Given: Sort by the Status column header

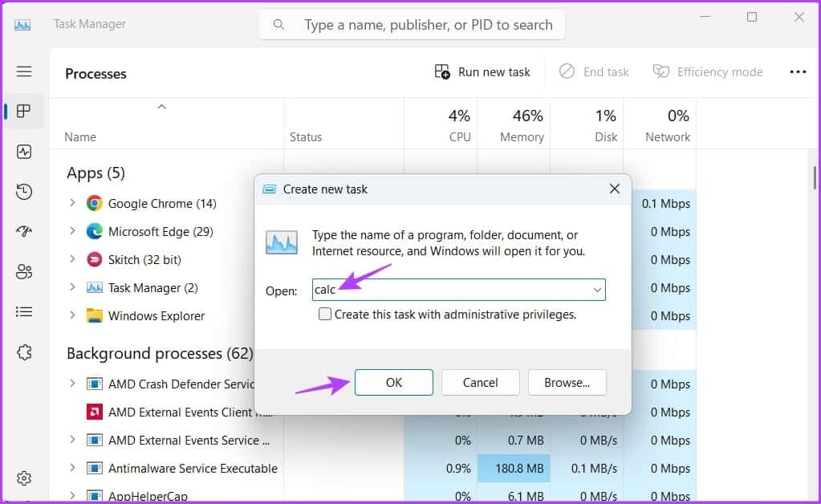Looking at the screenshot, I should [306, 137].
